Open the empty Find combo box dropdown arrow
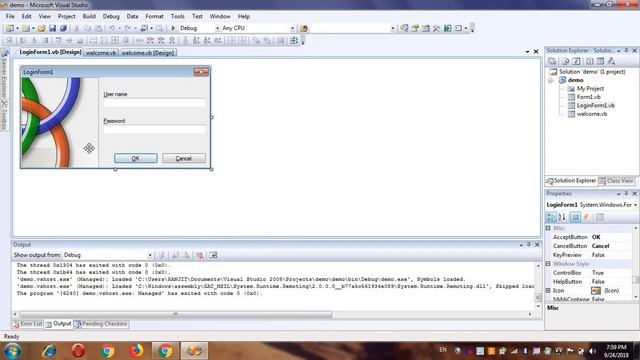The width and height of the screenshot is (640, 360). pos(393,28)
